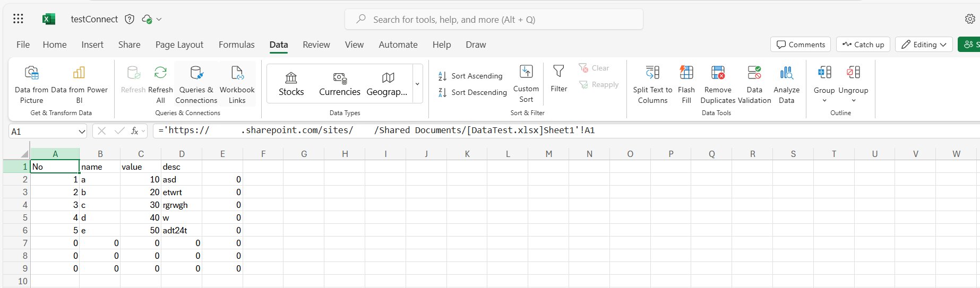Select the 'name' header cell
Screen dimensions: 980x288
tap(100, 167)
